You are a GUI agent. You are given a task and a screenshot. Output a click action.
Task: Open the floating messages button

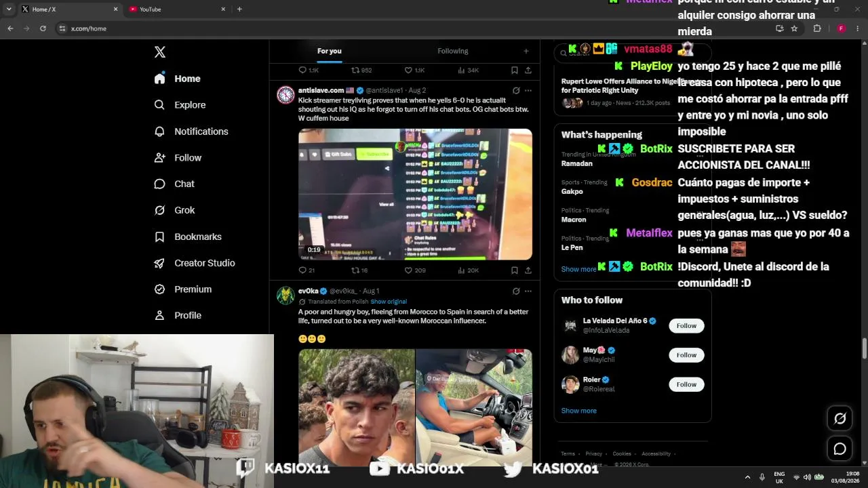tap(840, 449)
